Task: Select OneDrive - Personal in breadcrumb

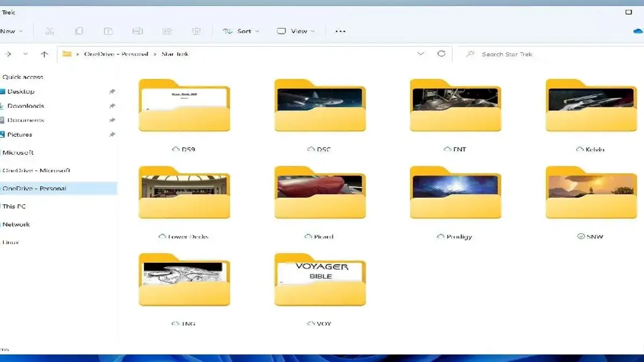Action: tap(116, 54)
